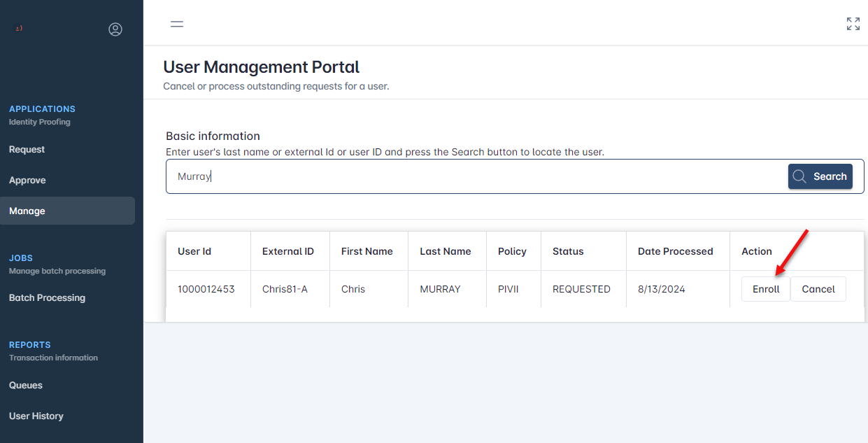Click the small red logo in the sidebar
Viewport: 868px width, 443px height.
[19, 29]
